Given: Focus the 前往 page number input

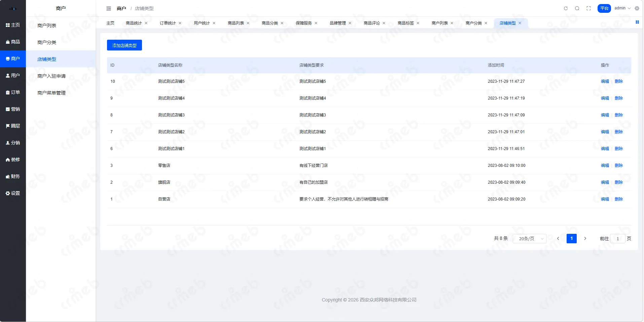Looking at the screenshot, I should point(618,239).
